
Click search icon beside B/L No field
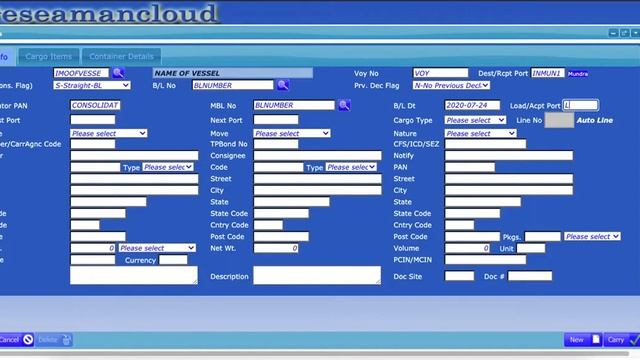[283, 85]
